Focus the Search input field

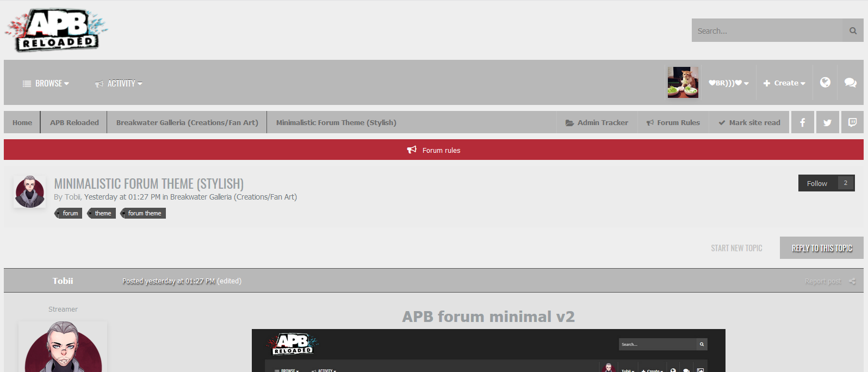pyautogui.click(x=767, y=30)
